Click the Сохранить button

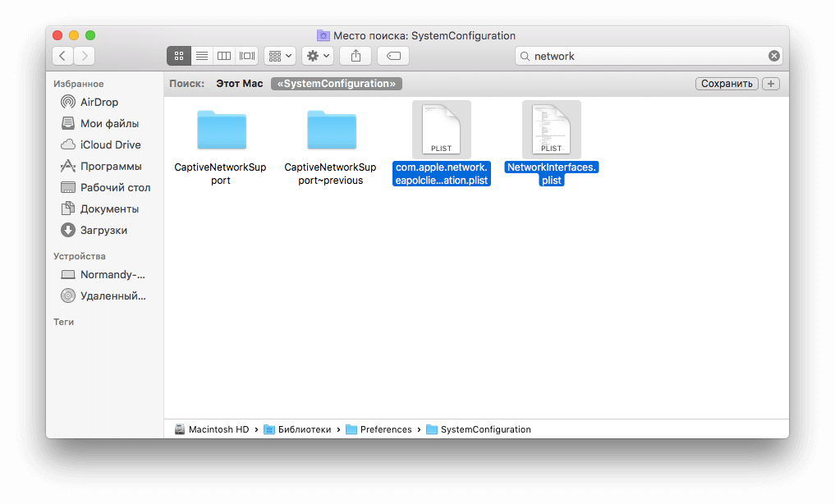click(x=727, y=84)
